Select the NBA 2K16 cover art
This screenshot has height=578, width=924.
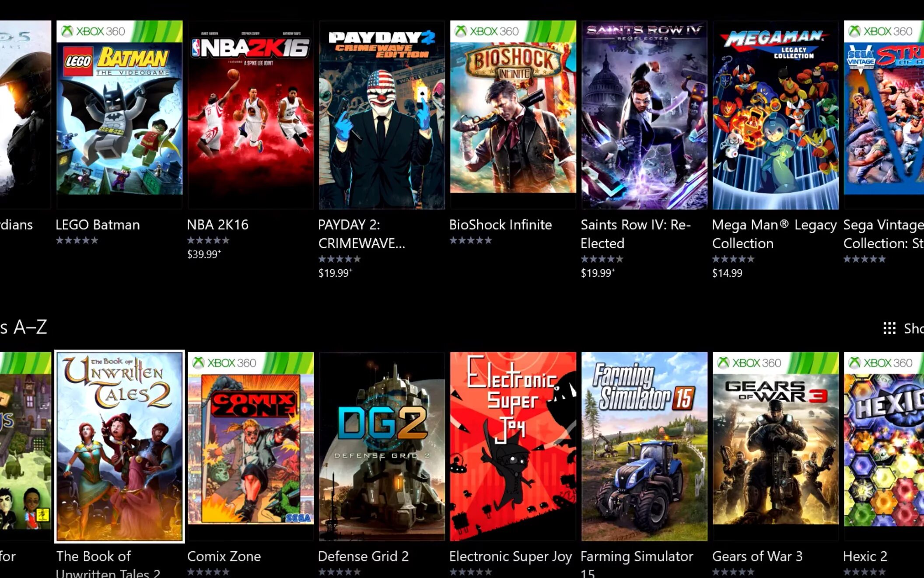(x=251, y=114)
